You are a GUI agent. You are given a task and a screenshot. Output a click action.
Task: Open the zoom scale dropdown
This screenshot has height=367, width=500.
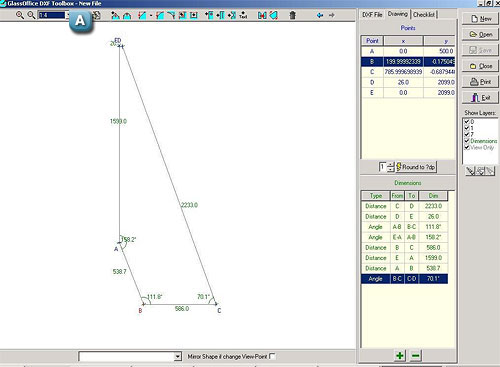point(68,15)
